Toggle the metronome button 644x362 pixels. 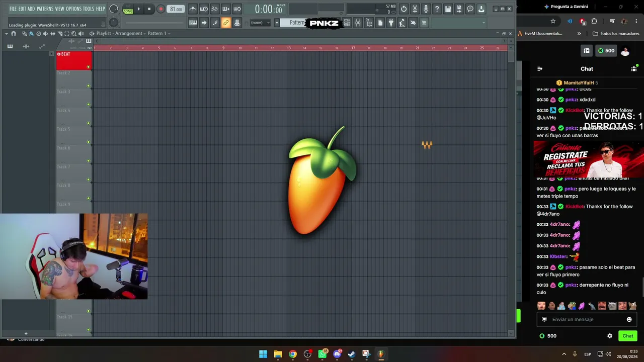pos(193,9)
